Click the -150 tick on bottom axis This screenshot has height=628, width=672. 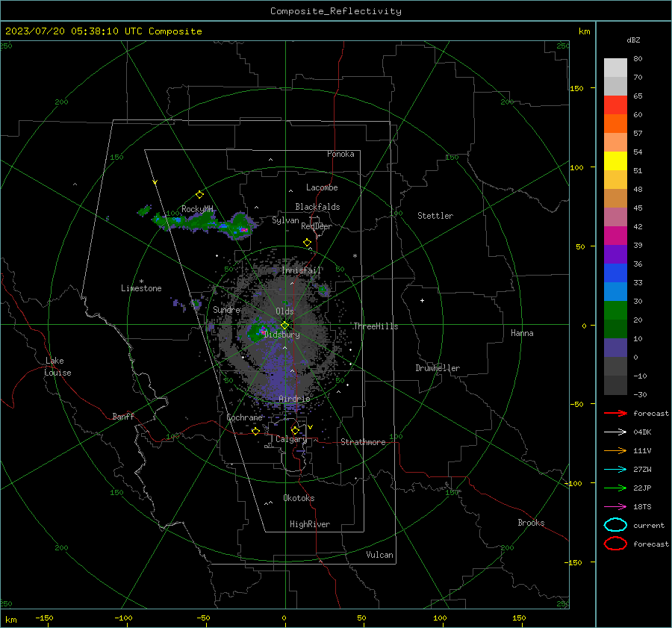click(44, 618)
